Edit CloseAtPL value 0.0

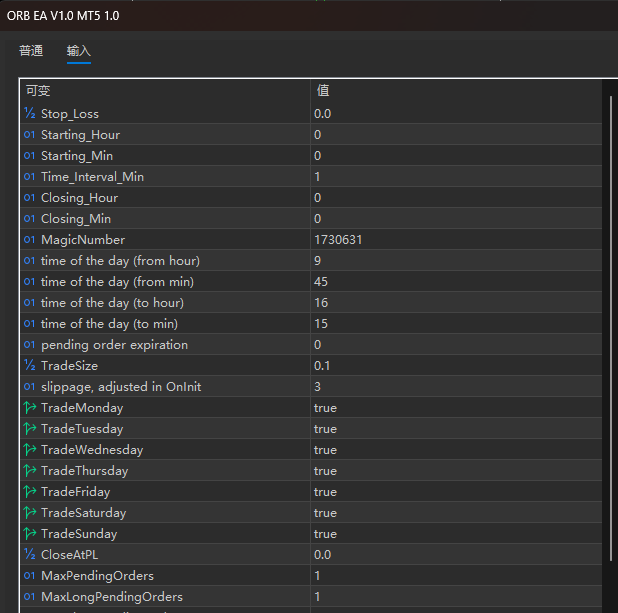pos(456,554)
